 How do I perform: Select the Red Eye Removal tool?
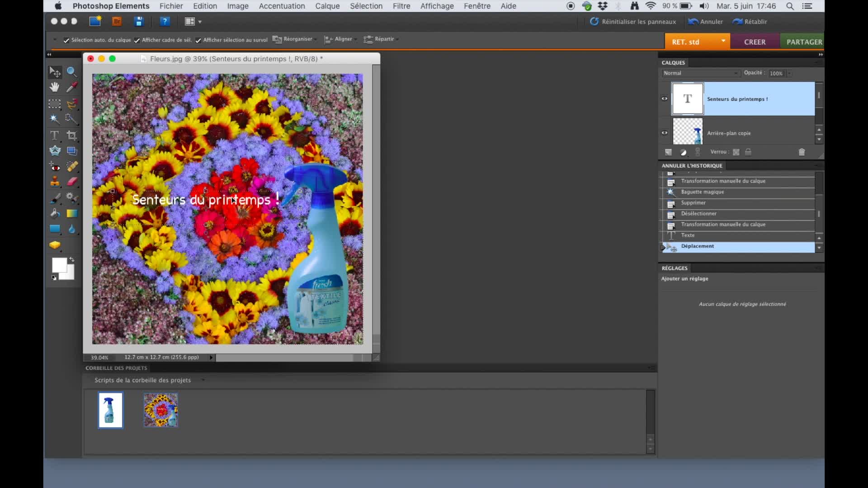pyautogui.click(x=55, y=167)
